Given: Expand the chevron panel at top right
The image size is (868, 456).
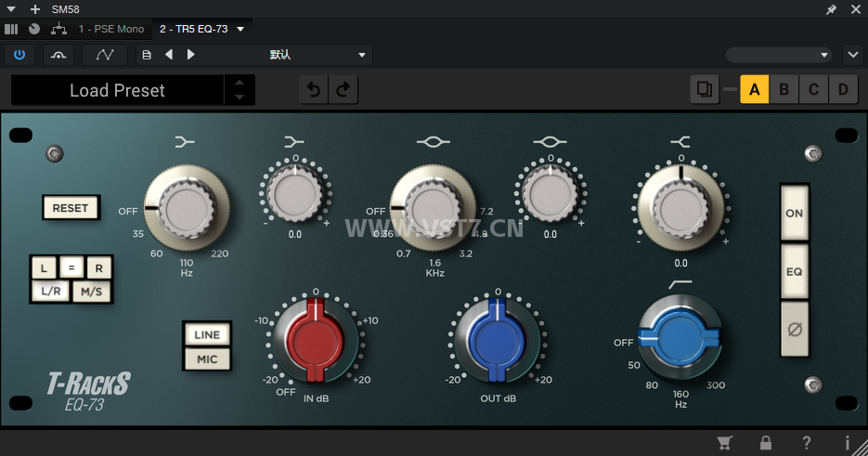Looking at the screenshot, I should 853,55.
